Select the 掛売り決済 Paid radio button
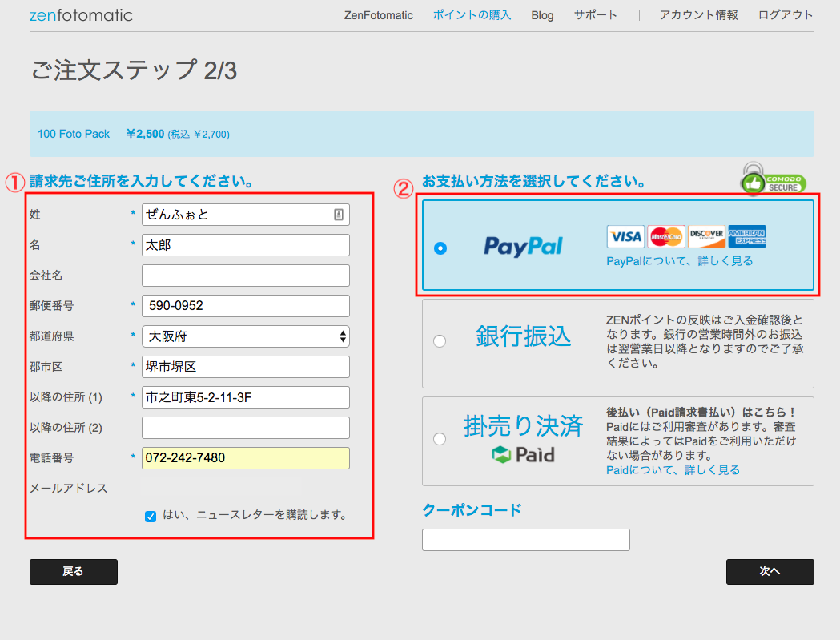The height and width of the screenshot is (640, 840). [440, 439]
